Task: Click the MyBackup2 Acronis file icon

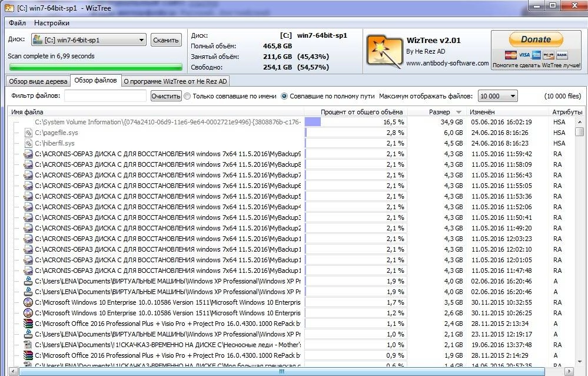Action: tap(28, 228)
